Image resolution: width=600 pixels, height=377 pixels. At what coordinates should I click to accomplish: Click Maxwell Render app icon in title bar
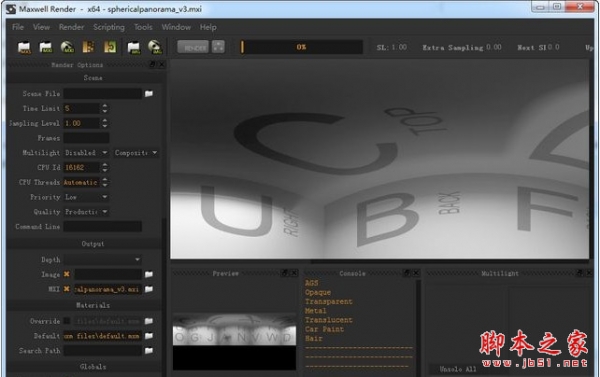(11, 9)
